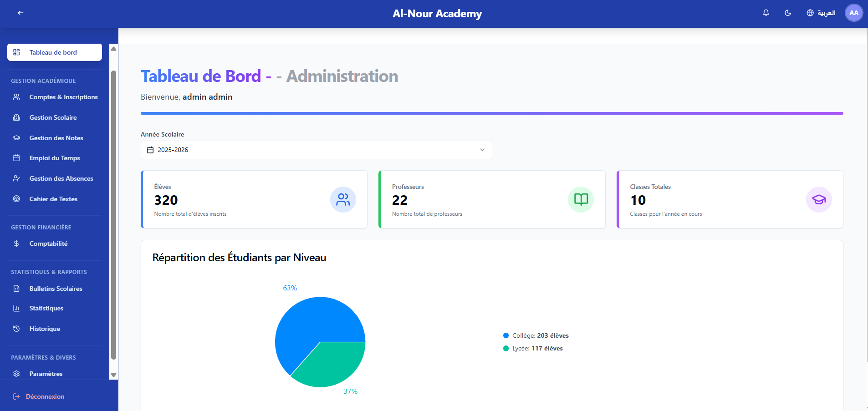This screenshot has height=411, width=868.
Task: Toggle dark mode moon icon
Action: coord(788,13)
